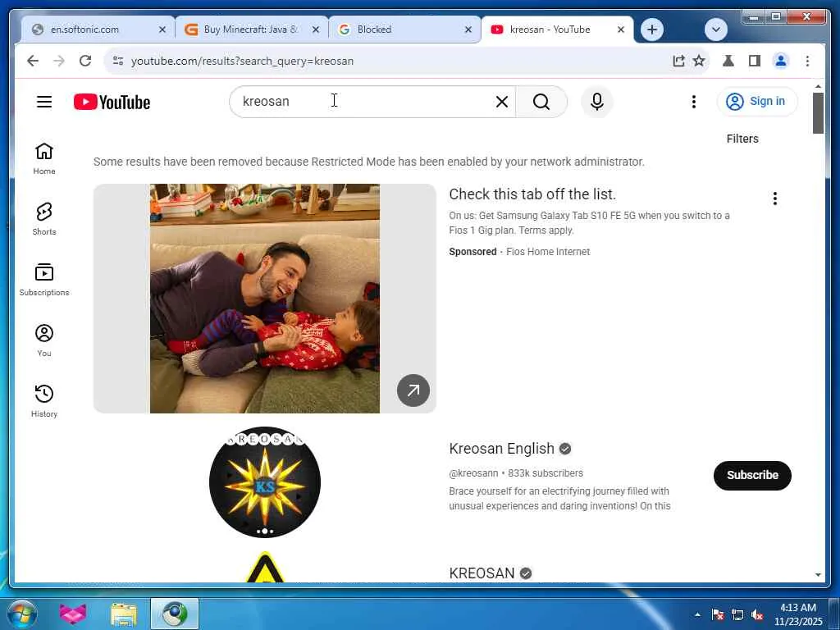This screenshot has height=630, width=840.
Task: Click the share page icon in address bar
Action: coord(678,61)
